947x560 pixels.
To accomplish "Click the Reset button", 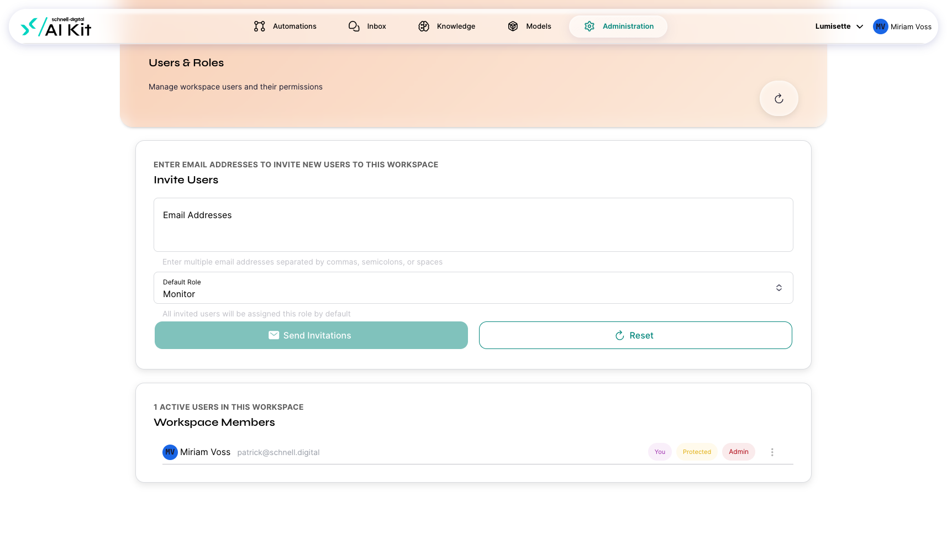I will coord(635,335).
